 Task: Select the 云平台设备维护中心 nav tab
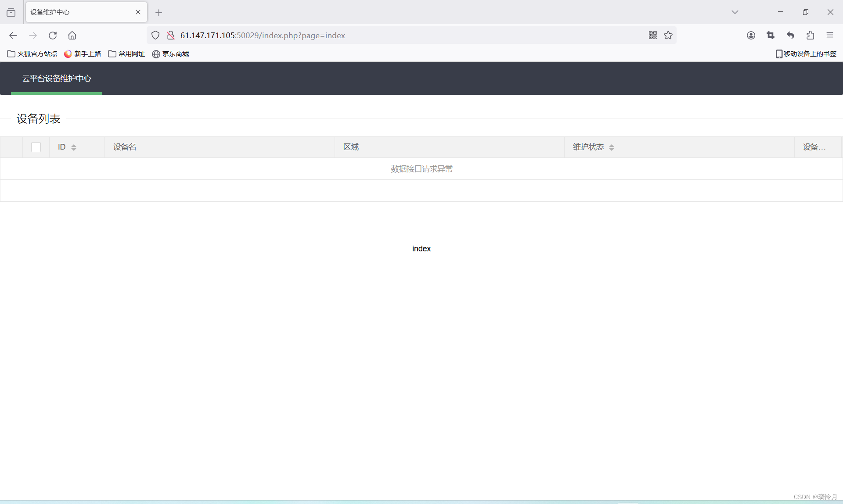point(57,79)
